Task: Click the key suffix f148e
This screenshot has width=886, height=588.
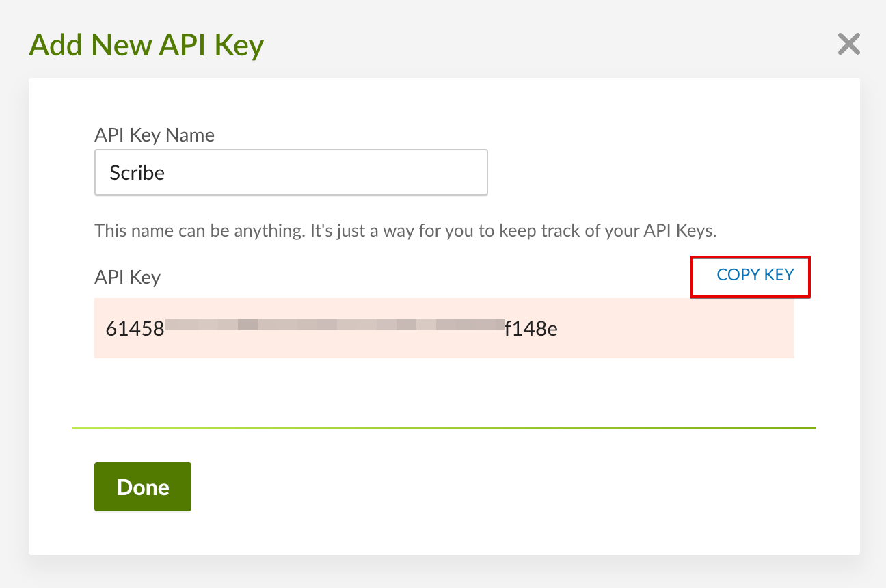Action: coord(531,329)
